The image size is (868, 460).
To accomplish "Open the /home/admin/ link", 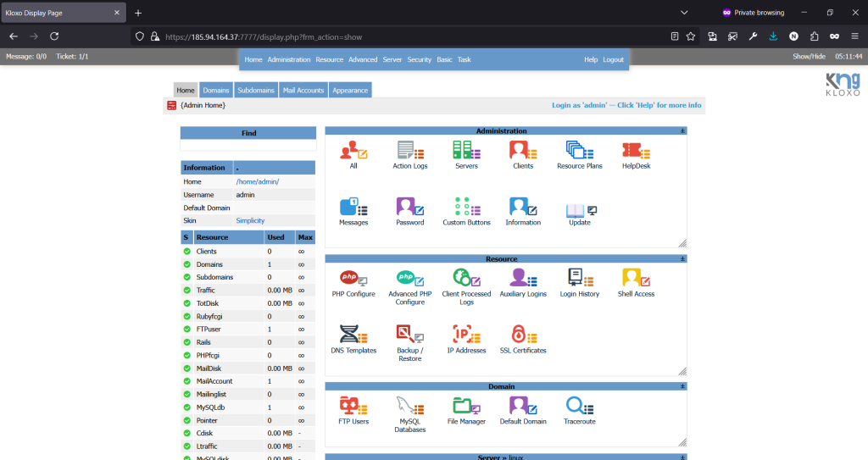I will (258, 181).
